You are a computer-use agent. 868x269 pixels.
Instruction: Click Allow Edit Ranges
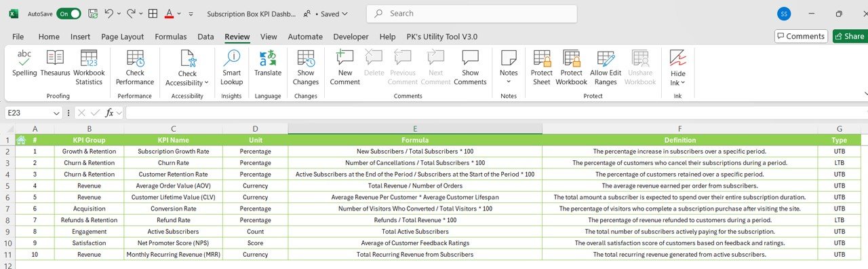pyautogui.click(x=606, y=68)
